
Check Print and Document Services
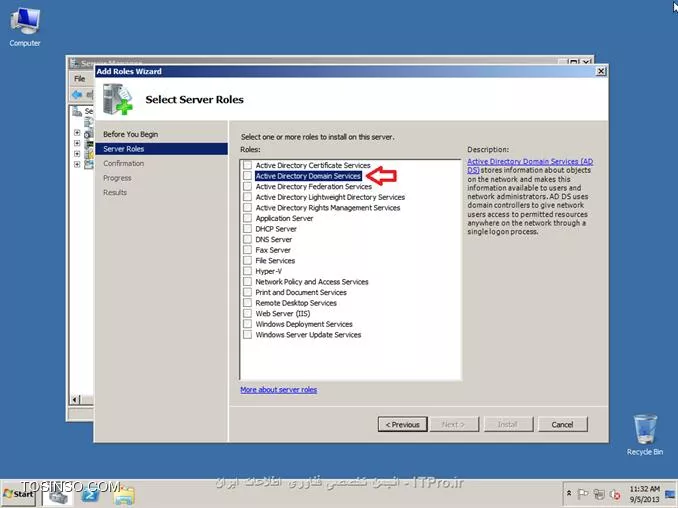coord(247,292)
